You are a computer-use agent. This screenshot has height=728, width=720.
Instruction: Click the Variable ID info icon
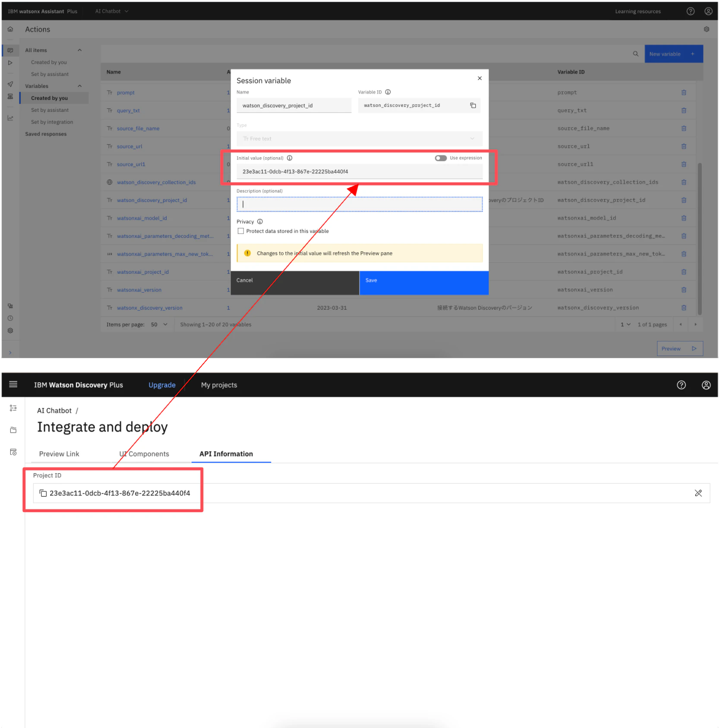[x=388, y=92]
